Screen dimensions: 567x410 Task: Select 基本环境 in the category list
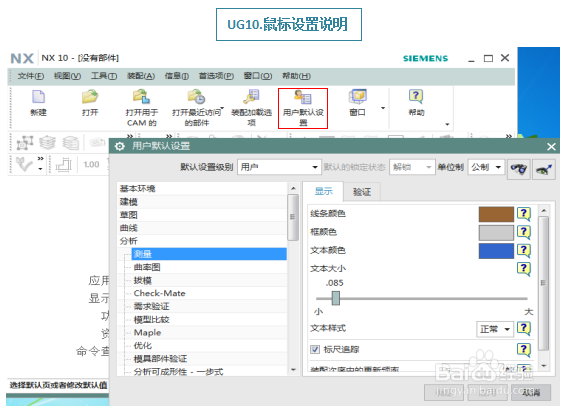(202, 188)
